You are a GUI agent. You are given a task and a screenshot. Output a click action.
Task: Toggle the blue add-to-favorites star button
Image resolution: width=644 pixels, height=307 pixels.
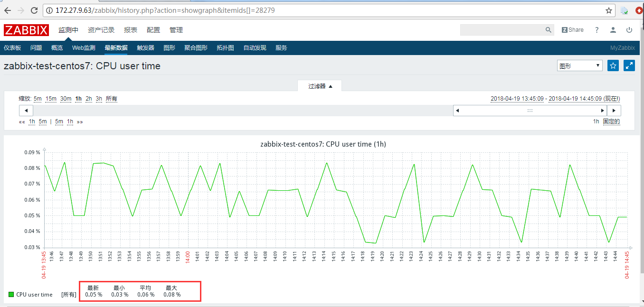coord(613,65)
